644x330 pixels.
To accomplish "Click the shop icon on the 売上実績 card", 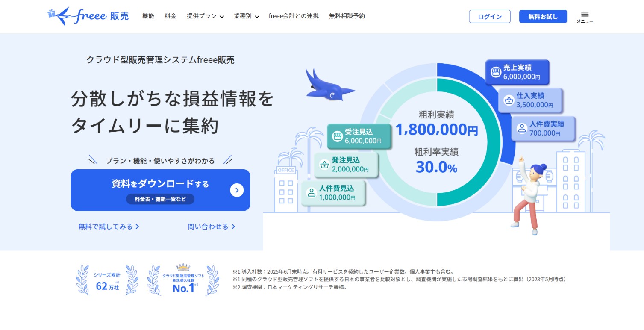I will pyautogui.click(x=495, y=72).
